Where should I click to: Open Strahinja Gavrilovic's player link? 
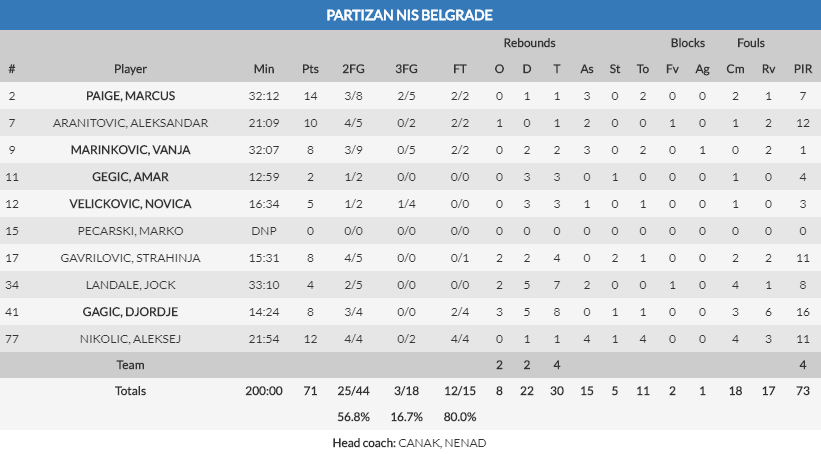coord(131,258)
